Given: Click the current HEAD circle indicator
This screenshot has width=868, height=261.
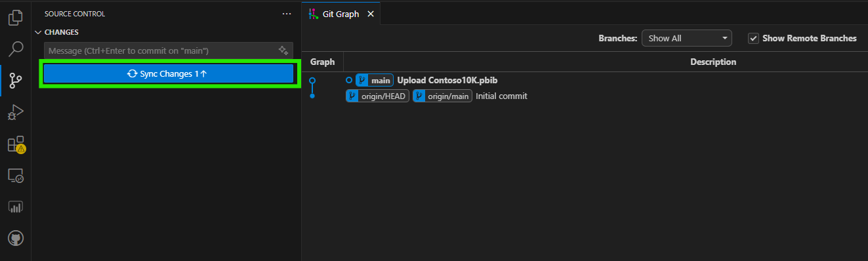Looking at the screenshot, I should [x=349, y=80].
